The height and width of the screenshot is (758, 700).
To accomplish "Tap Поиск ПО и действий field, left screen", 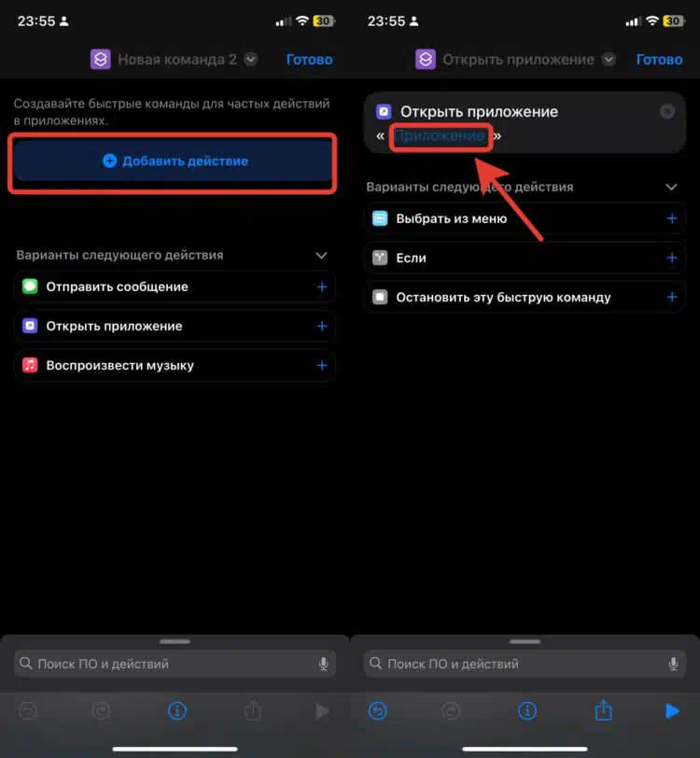I will tap(175, 664).
